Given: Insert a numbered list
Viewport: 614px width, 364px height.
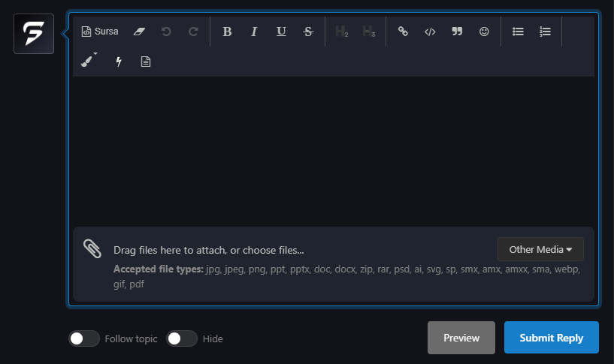Looking at the screenshot, I should pyautogui.click(x=545, y=32).
